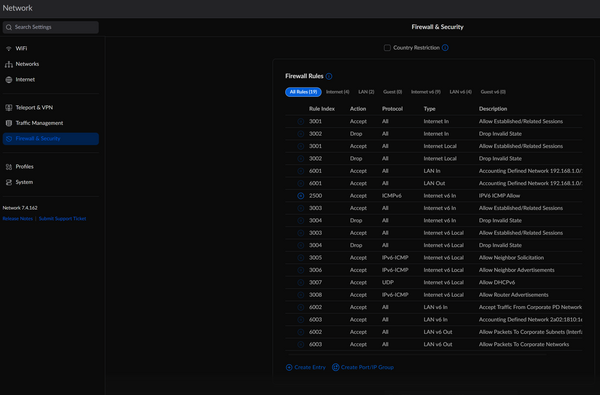Screen dimensions: 600x395
Task: Click the circle icon on rule 2500 row
Action: coord(301,196)
